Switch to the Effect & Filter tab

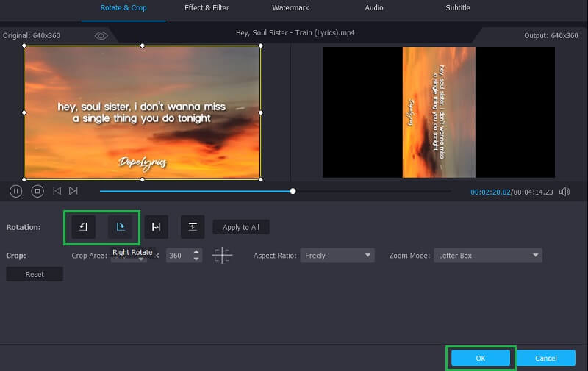[207, 8]
